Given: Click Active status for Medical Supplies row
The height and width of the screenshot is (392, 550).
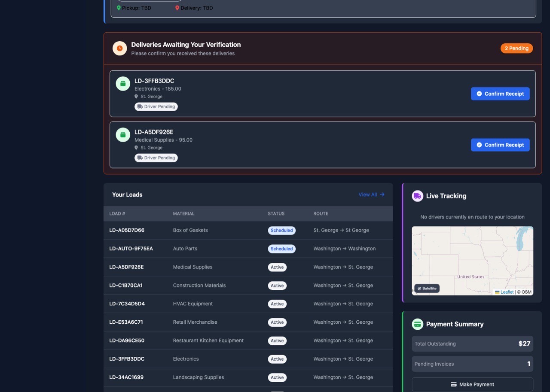Looking at the screenshot, I should (x=277, y=267).
